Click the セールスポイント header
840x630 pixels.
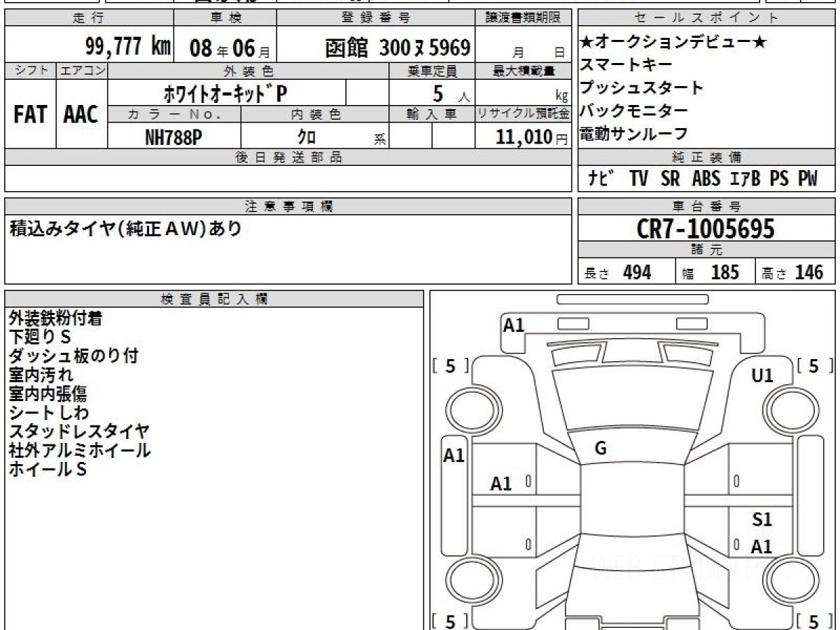706,17
